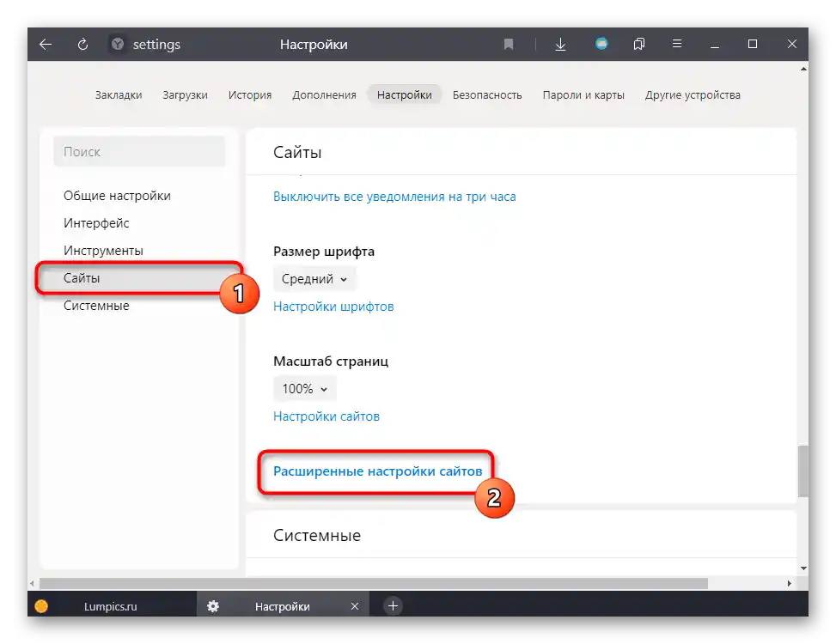The height and width of the screenshot is (644, 836).
Task: Open the downloads arrow icon
Action: 560,44
